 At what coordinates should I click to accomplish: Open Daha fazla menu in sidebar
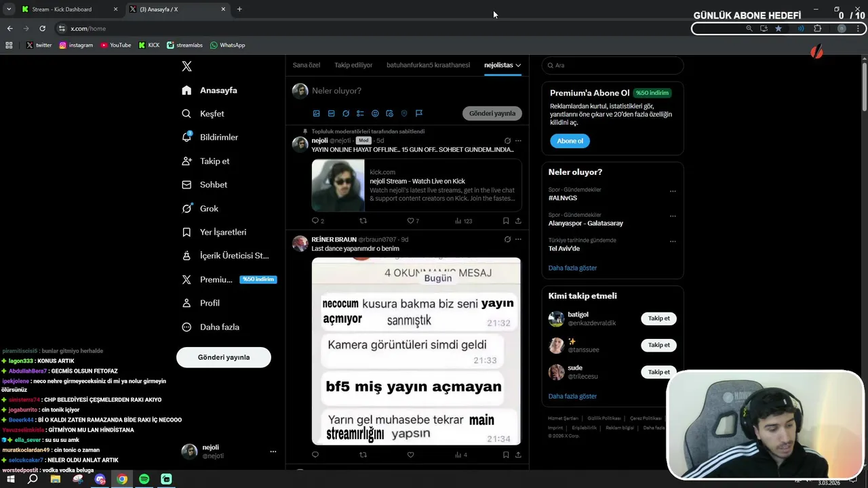coord(210,327)
